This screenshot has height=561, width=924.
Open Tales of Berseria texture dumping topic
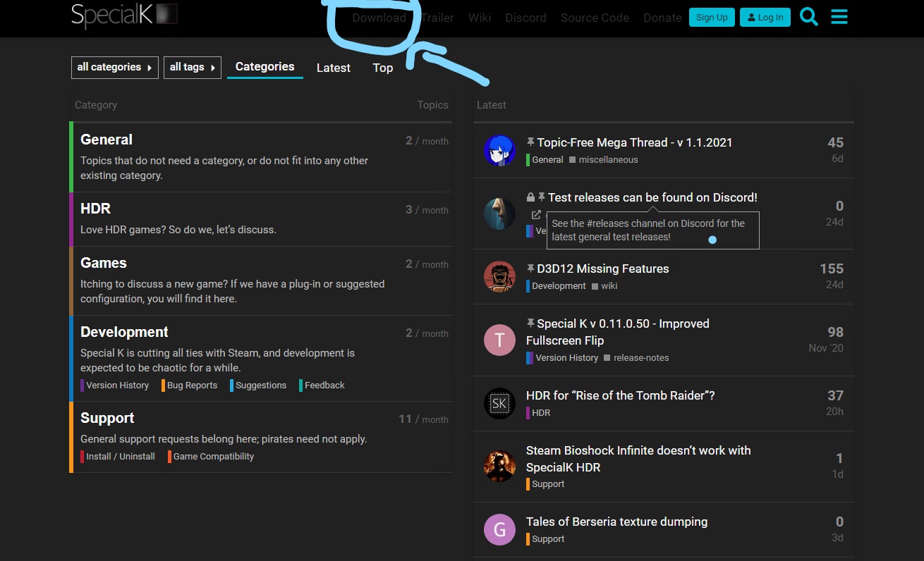tap(616, 522)
